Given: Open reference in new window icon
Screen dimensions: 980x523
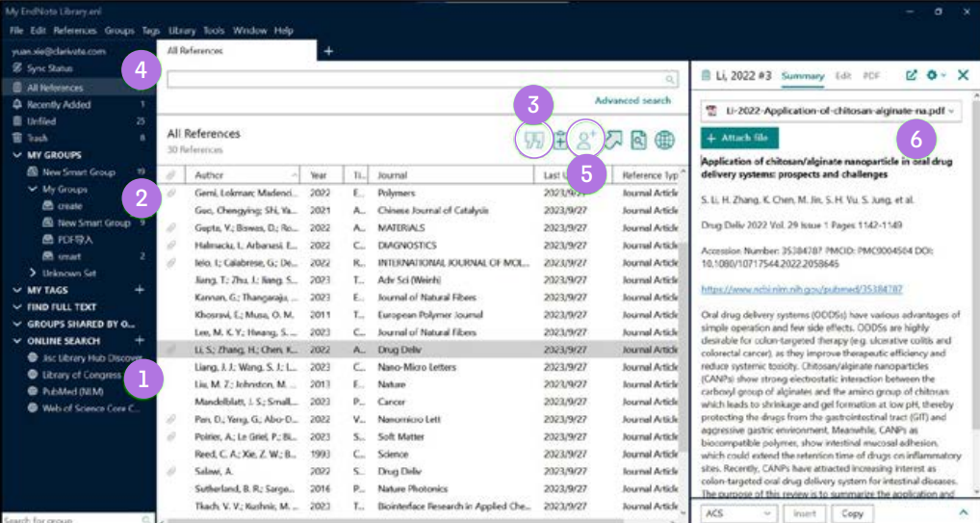Looking at the screenshot, I should click(912, 74).
